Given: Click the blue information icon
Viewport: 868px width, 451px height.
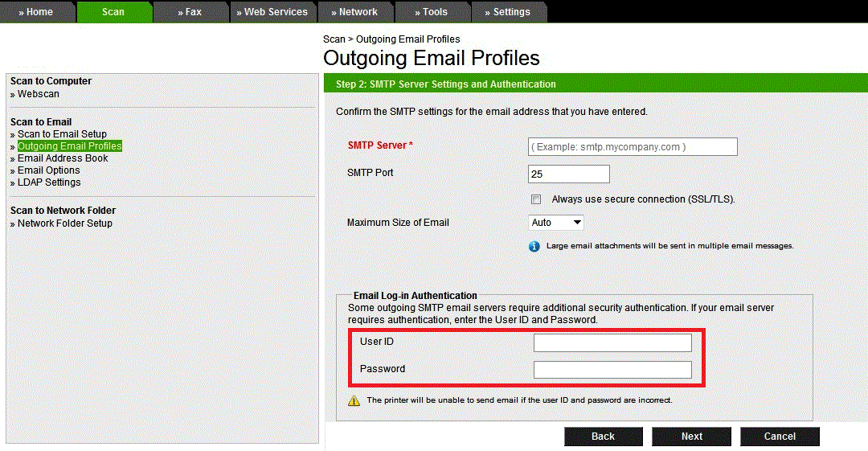Looking at the screenshot, I should coord(534,246).
